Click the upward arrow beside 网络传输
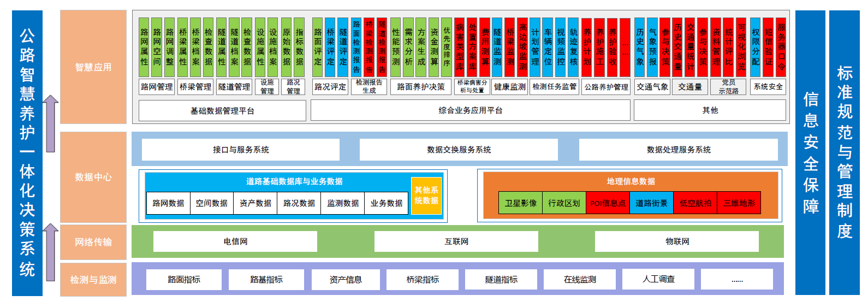The height and width of the screenshot is (307, 868). click(x=51, y=252)
